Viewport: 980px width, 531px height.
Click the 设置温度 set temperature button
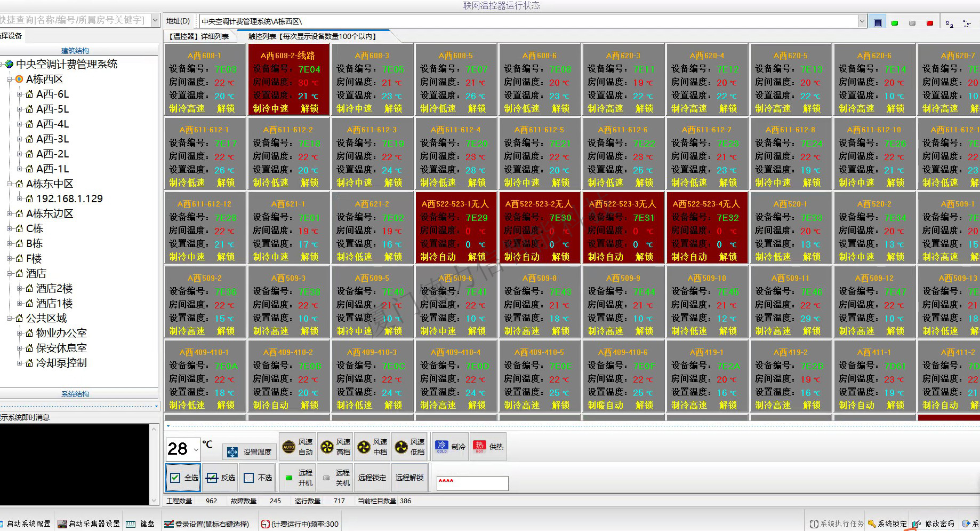point(250,452)
